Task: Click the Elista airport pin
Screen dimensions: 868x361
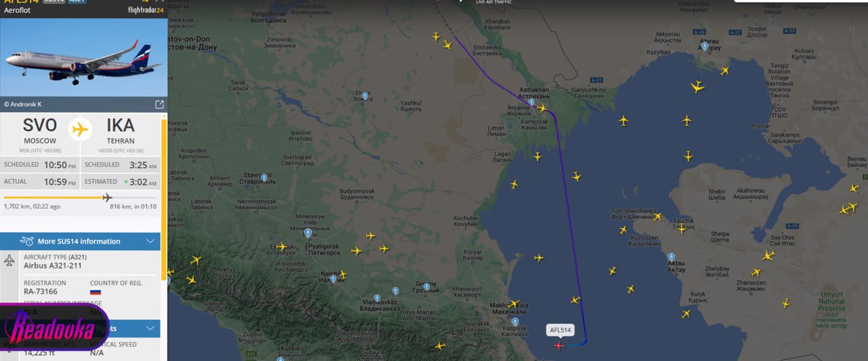Action: pyautogui.click(x=365, y=96)
